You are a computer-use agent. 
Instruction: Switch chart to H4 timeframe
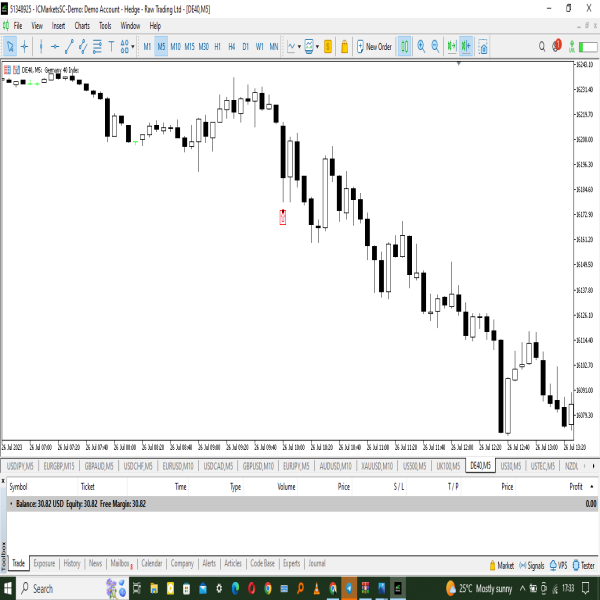point(232,47)
